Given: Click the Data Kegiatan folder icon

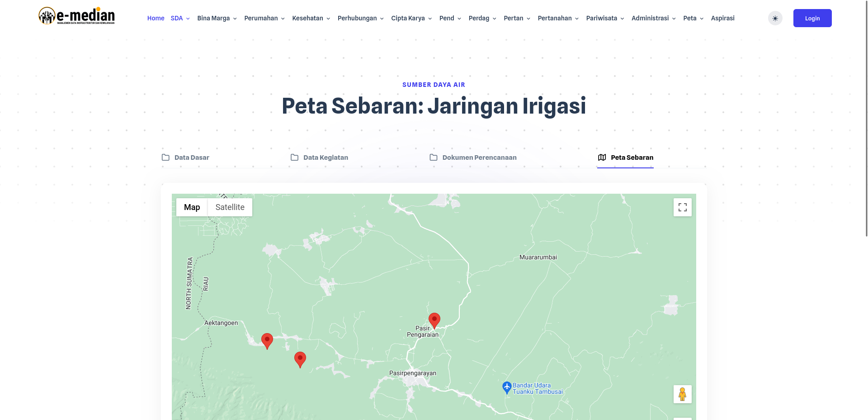Looking at the screenshot, I should (x=294, y=157).
